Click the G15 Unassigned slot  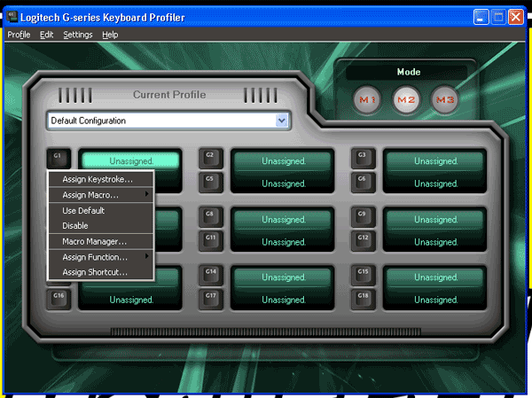tap(435, 277)
